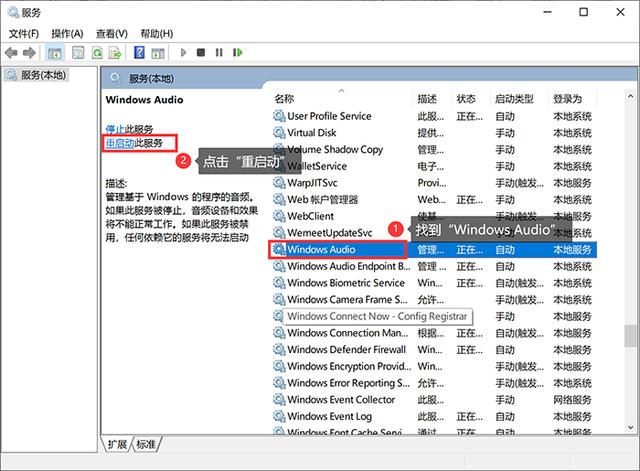Click the 停止 service link
This screenshot has height=471, width=640.
click(115, 129)
